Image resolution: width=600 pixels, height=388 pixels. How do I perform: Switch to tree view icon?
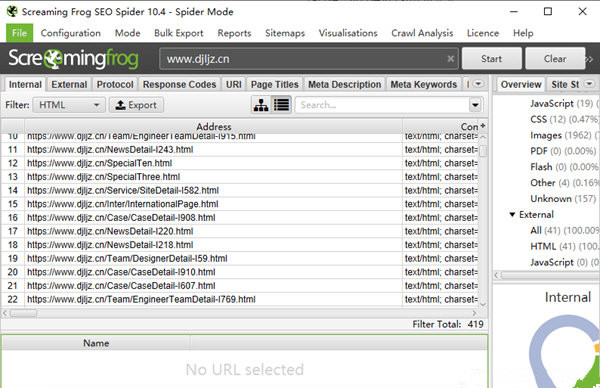261,105
